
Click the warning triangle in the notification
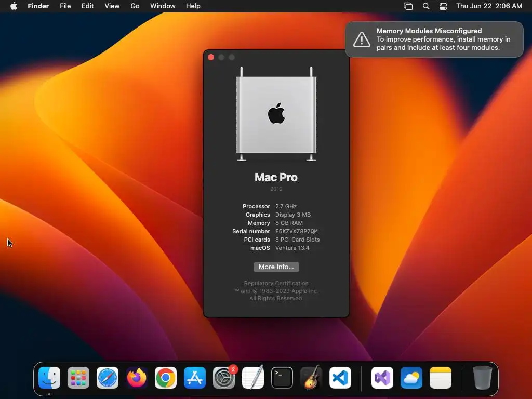(362, 39)
